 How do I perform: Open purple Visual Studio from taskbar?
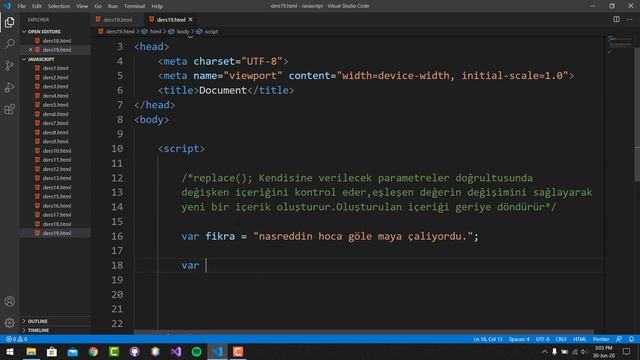[x=176, y=352]
